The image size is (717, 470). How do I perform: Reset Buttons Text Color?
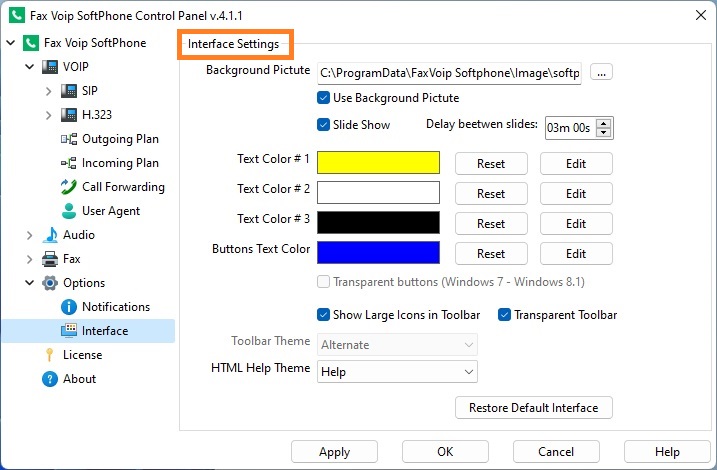(491, 253)
